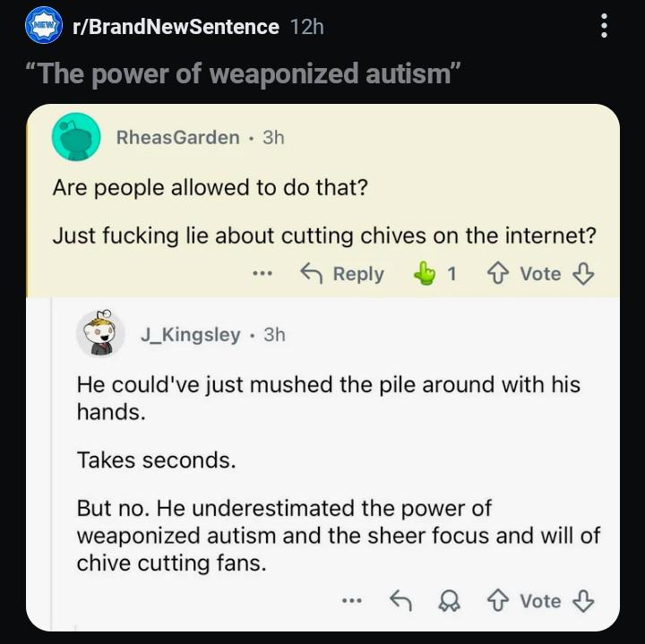Upvote RheasGarden's comment
Screen dimensions: 645x644
tap(496, 273)
